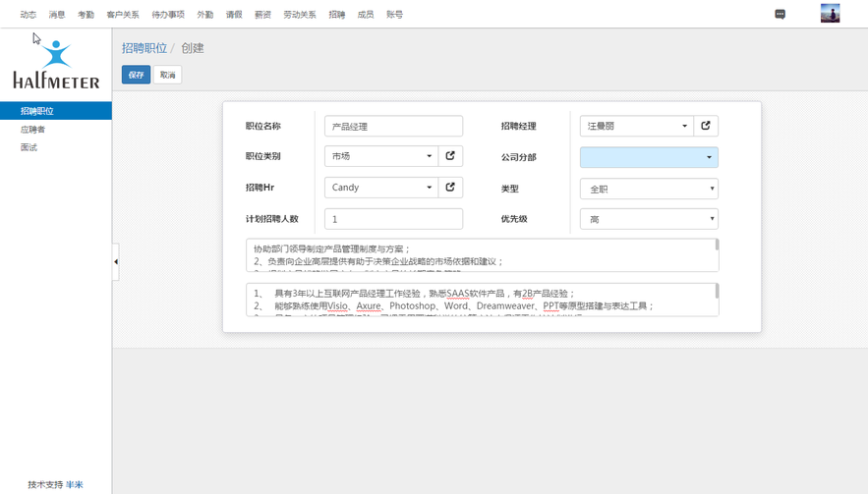Expand the 职位类别 dropdown showing 市场
This screenshot has height=494, width=868.
[x=380, y=156]
